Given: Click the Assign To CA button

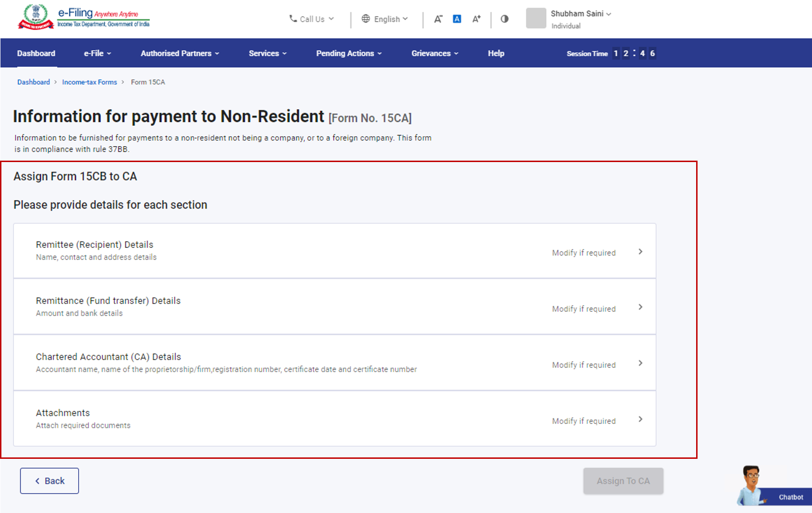Looking at the screenshot, I should point(623,481).
